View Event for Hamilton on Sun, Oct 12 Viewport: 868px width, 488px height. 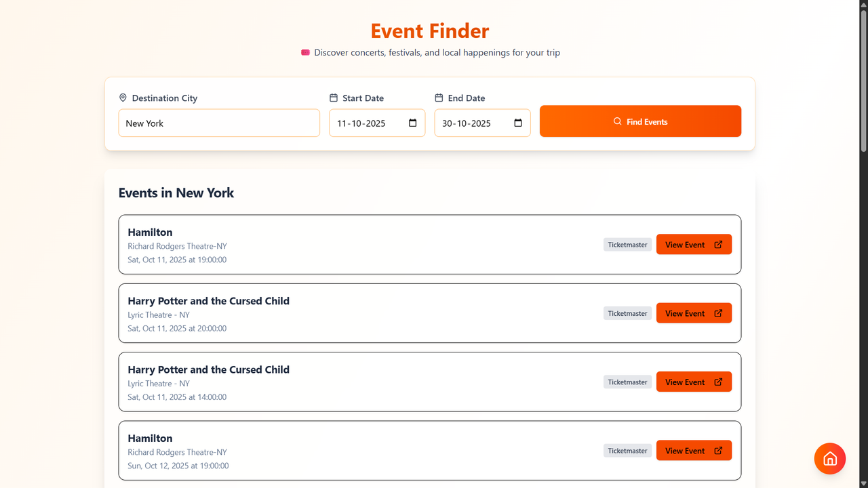(x=694, y=451)
